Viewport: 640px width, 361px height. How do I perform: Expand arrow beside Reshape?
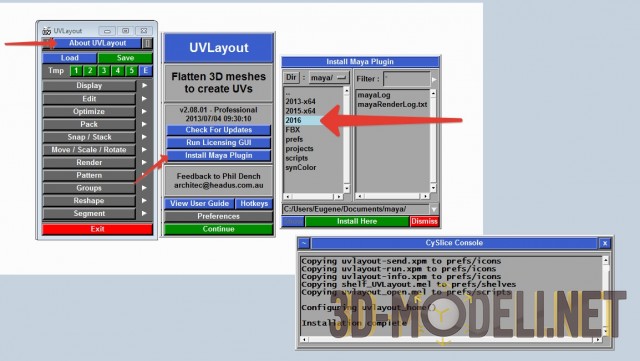(144, 201)
